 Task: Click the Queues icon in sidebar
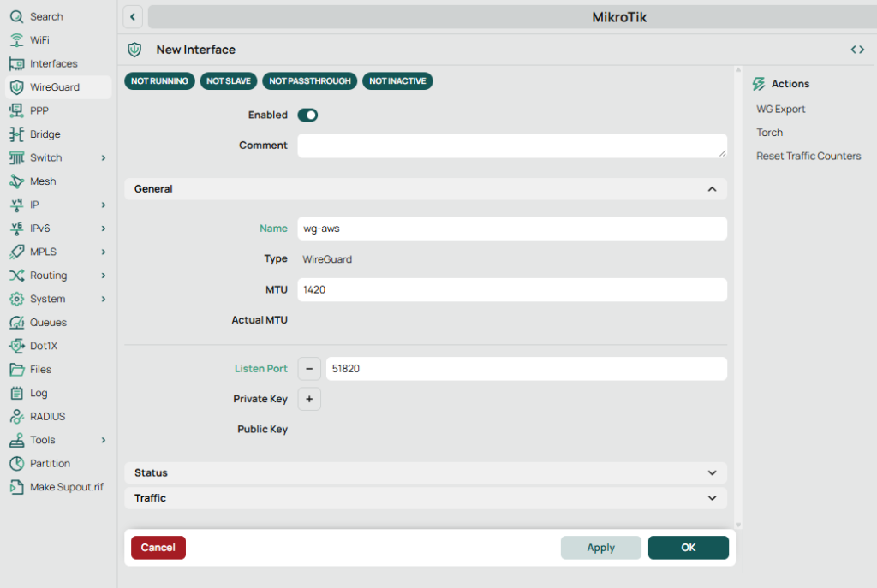click(x=16, y=323)
